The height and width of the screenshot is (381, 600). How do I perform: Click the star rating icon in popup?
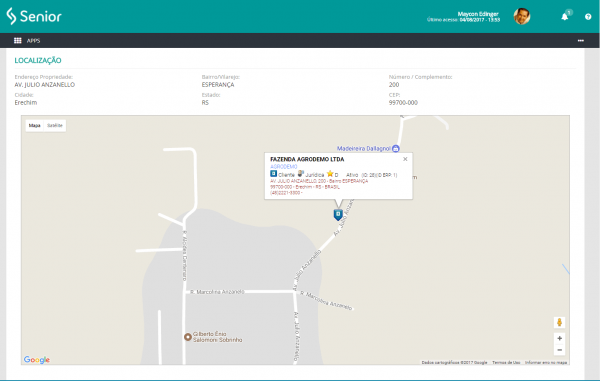(x=330, y=174)
